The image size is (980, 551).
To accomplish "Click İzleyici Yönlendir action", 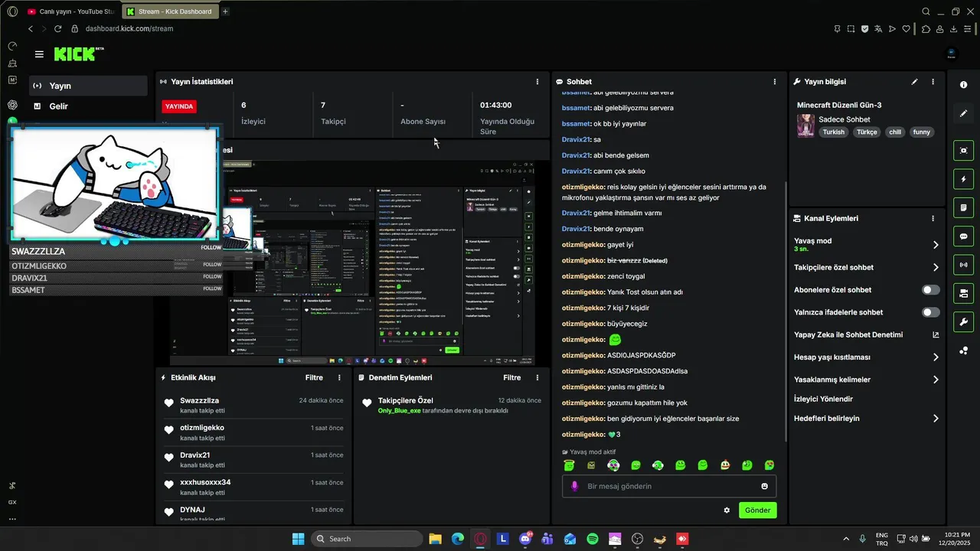I will coord(823,399).
